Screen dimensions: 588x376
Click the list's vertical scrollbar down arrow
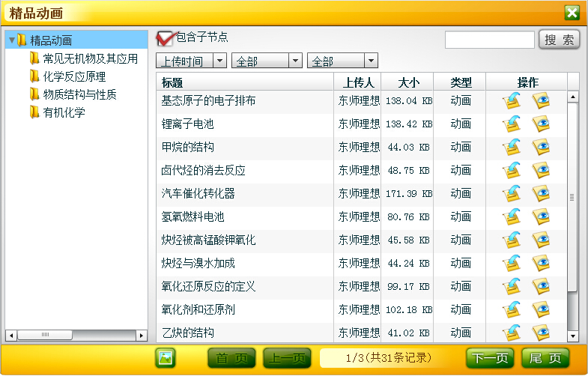point(573,336)
